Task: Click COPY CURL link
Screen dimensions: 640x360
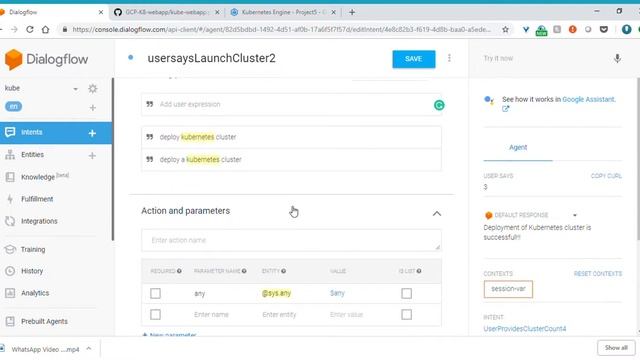Action: coord(606,176)
